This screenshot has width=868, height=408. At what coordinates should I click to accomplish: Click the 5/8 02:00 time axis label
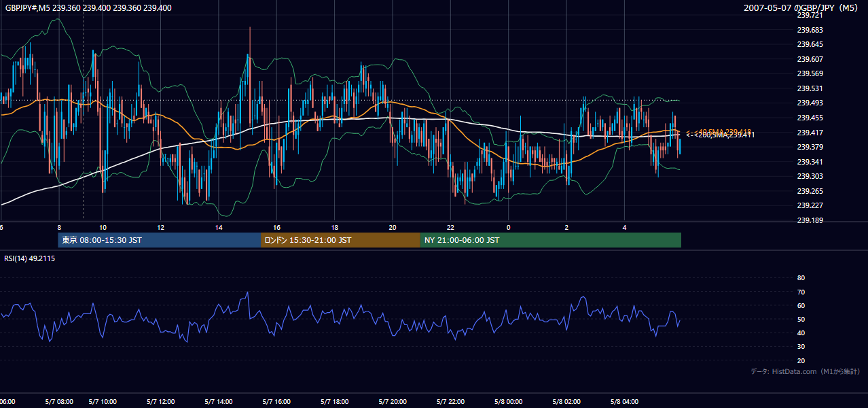click(x=566, y=401)
